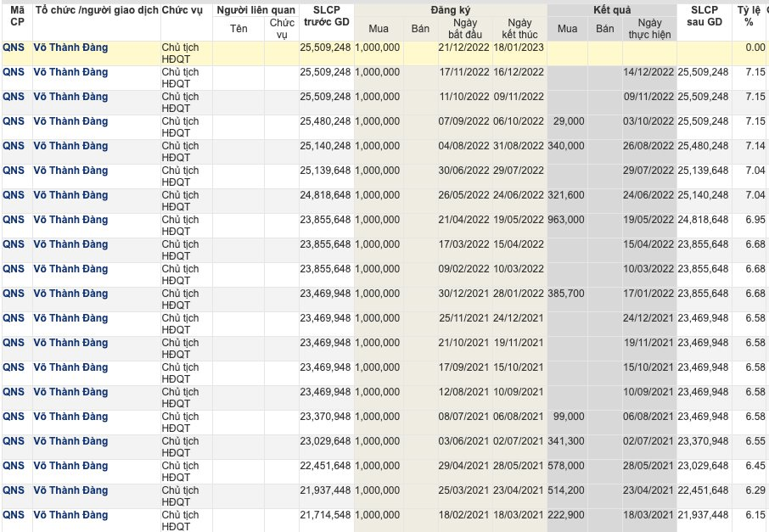Click the 'Đăng ký' group header
Image resolution: width=769 pixels, height=532 pixels.
tap(450, 9)
